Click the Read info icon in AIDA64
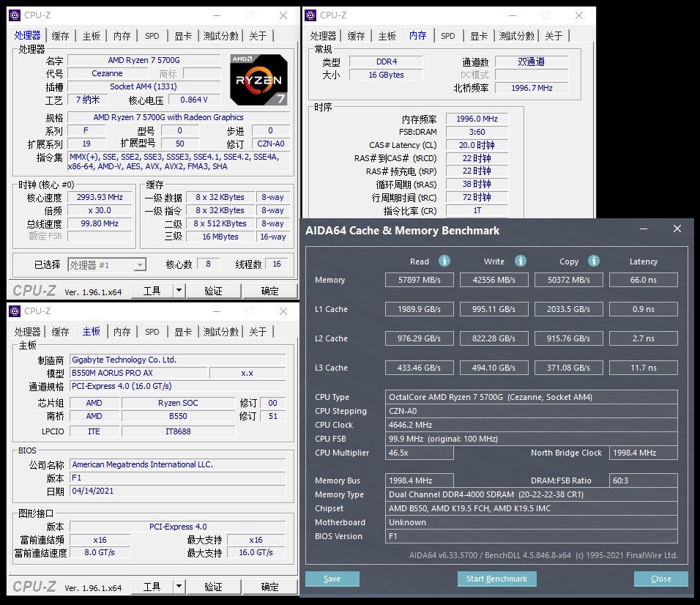Image resolution: width=700 pixels, height=605 pixels. [x=444, y=261]
